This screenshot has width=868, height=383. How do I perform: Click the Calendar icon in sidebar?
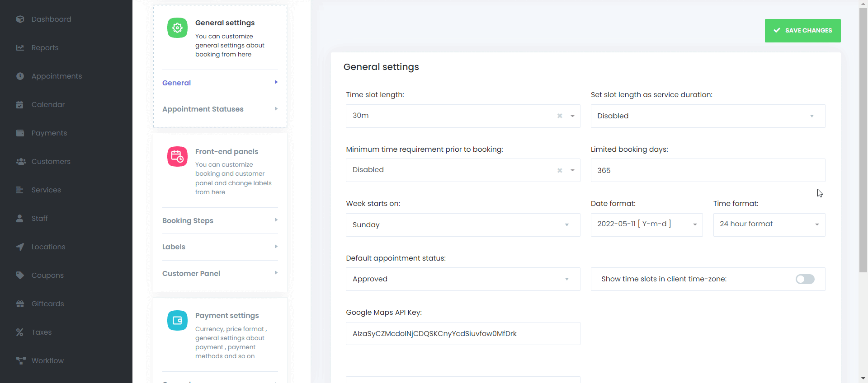tap(20, 104)
